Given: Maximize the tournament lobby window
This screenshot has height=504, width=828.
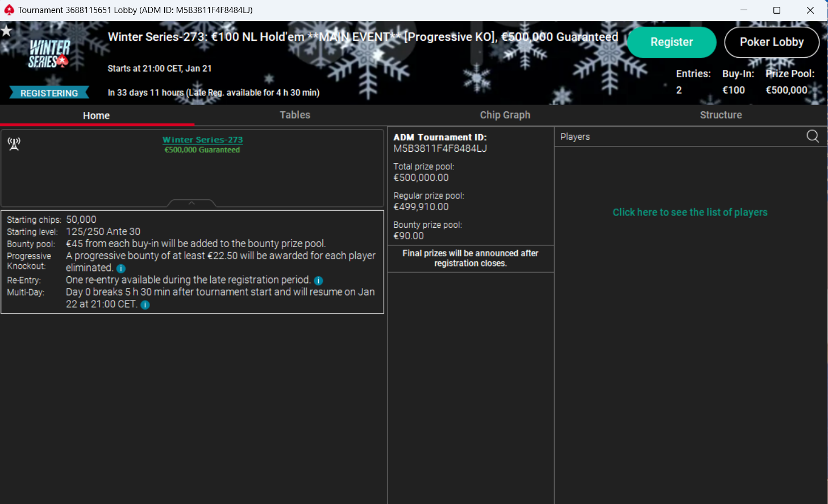Looking at the screenshot, I should (x=777, y=10).
